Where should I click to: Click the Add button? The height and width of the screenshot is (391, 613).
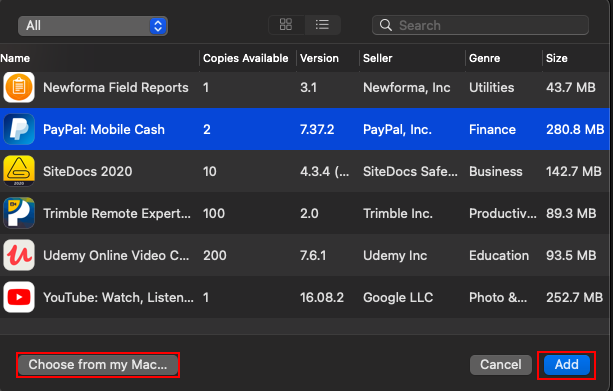point(566,364)
